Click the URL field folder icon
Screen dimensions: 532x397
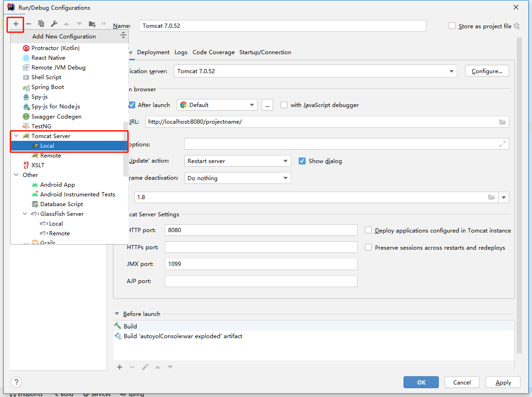tap(502, 122)
